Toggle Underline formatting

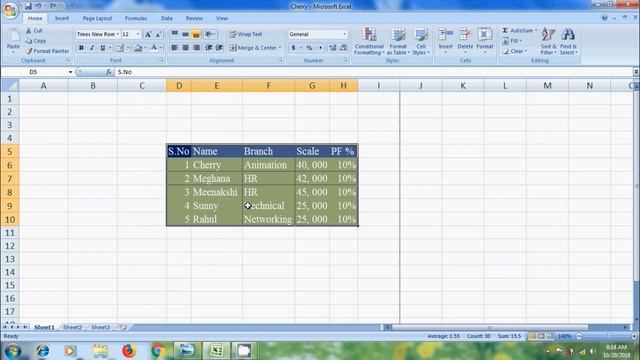coord(103,48)
